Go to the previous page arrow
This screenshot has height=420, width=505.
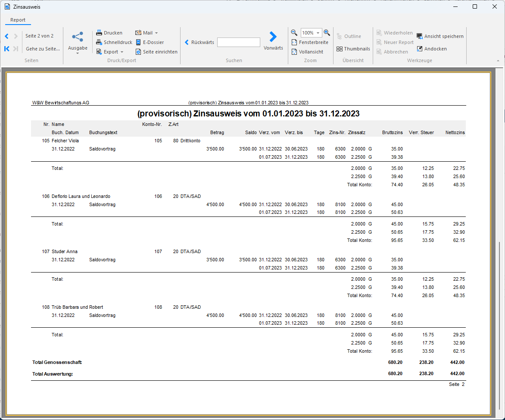point(7,36)
